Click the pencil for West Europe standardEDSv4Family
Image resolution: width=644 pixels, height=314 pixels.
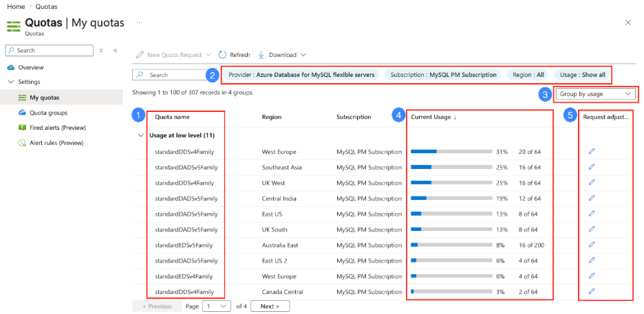tap(592, 276)
